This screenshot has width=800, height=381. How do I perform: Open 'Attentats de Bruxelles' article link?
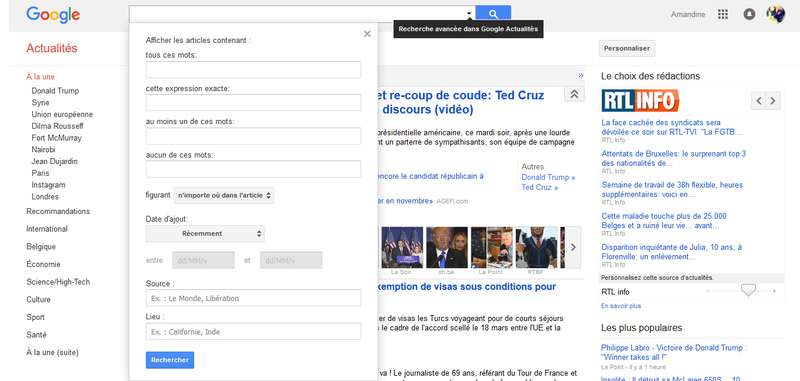(x=674, y=159)
